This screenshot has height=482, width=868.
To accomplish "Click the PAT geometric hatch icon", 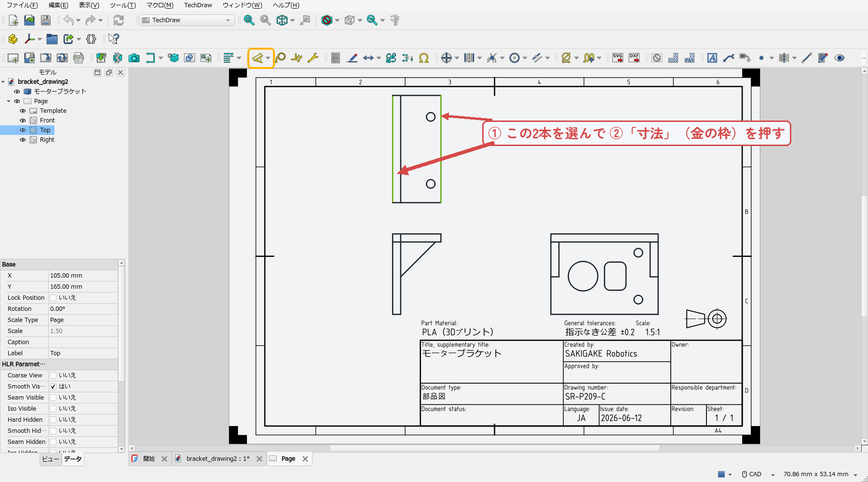I will 690,58.
